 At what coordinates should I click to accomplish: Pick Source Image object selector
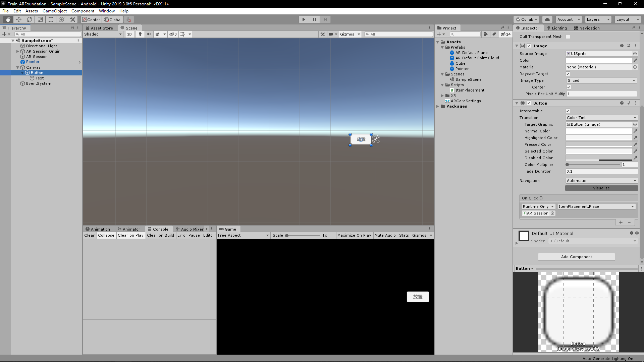pyautogui.click(x=635, y=54)
